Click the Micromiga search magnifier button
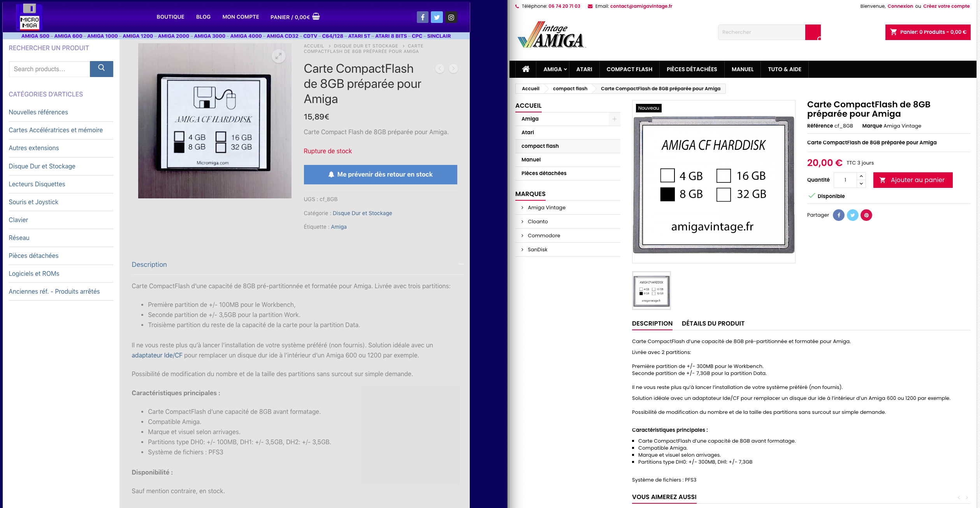The height and width of the screenshot is (508, 980). (x=102, y=69)
